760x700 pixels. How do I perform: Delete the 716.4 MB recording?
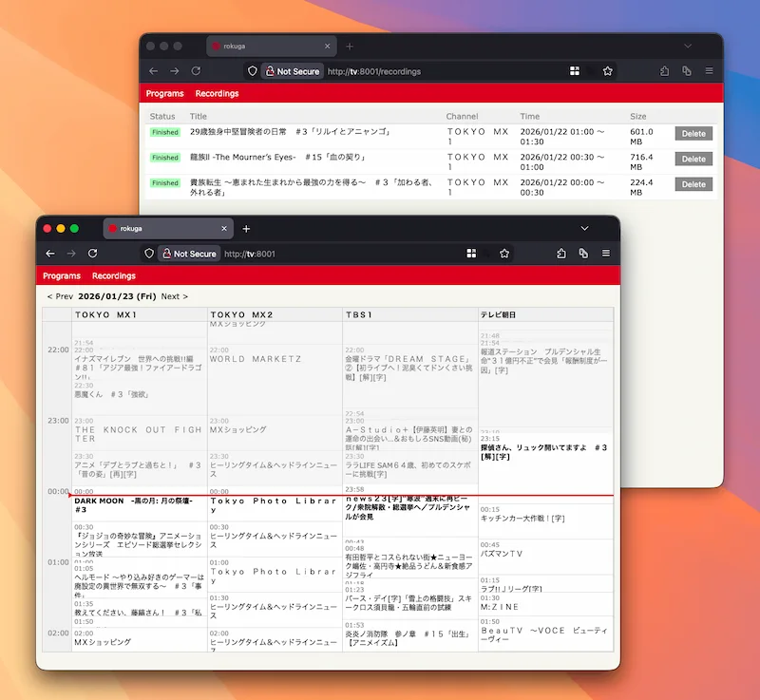click(x=693, y=159)
